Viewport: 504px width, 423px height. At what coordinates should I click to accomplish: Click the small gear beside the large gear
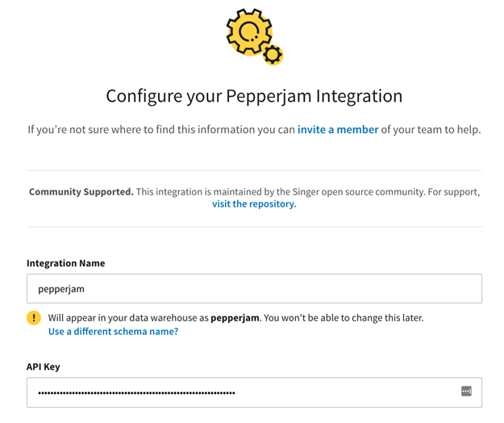(x=273, y=55)
